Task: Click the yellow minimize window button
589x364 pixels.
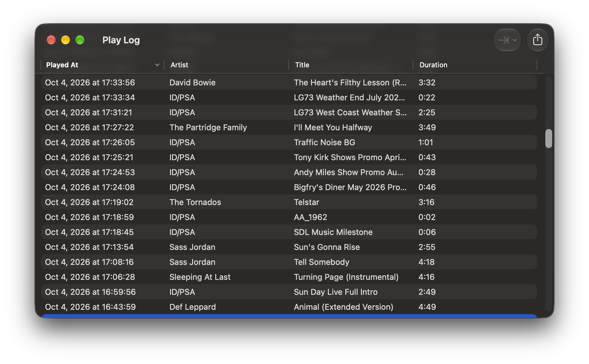Action: point(66,40)
